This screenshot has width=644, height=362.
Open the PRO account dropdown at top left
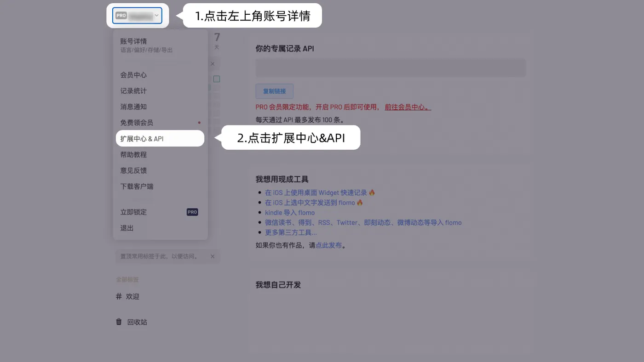(138, 16)
